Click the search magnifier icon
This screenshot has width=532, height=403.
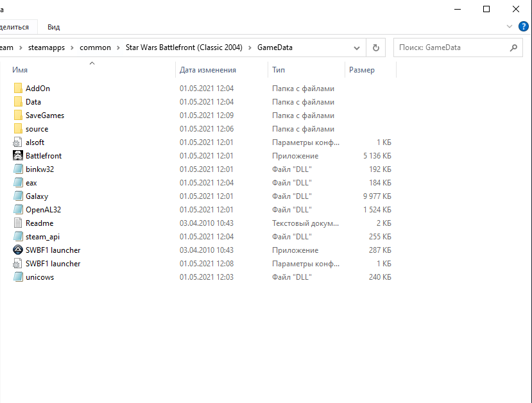tap(513, 48)
